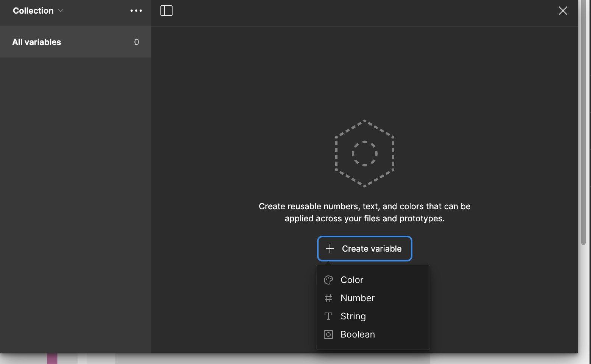This screenshot has width=591, height=364.
Task: Choose Boolean variable type
Action: 373,334
